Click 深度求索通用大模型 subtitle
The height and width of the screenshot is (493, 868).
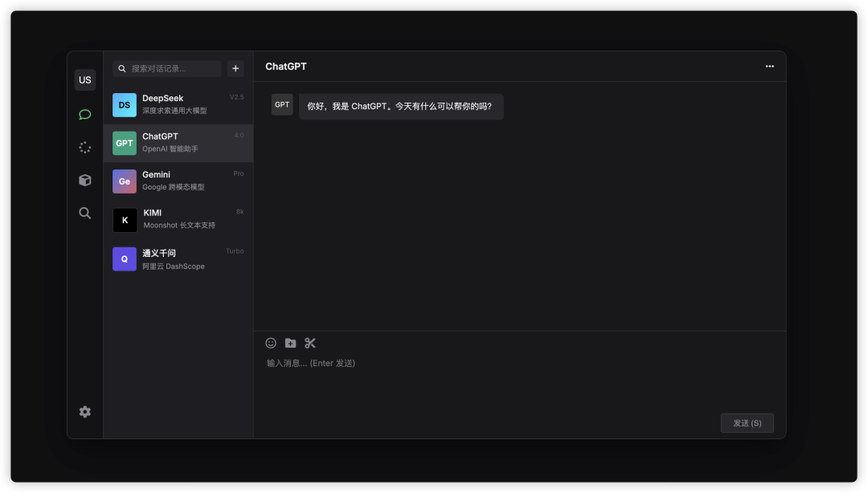174,111
